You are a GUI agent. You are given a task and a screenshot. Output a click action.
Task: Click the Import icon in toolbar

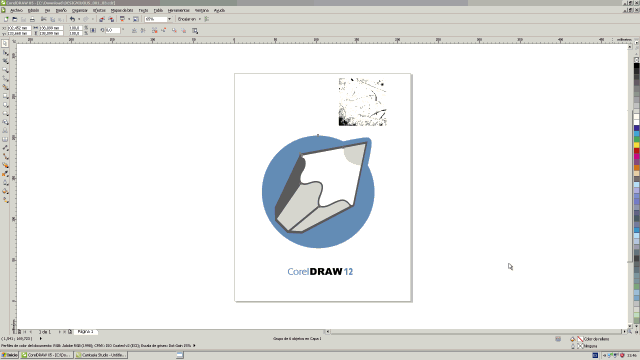[102, 19]
